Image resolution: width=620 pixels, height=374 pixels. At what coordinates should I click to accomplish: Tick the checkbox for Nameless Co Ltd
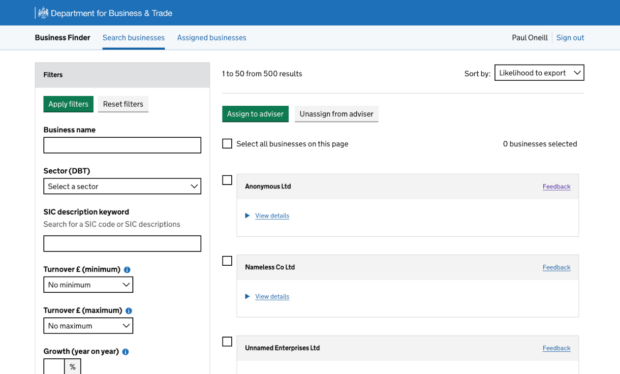227,261
